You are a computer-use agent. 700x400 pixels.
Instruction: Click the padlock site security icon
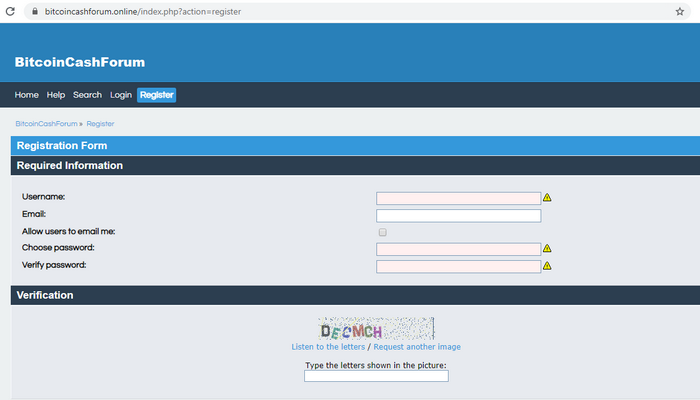coord(35,12)
